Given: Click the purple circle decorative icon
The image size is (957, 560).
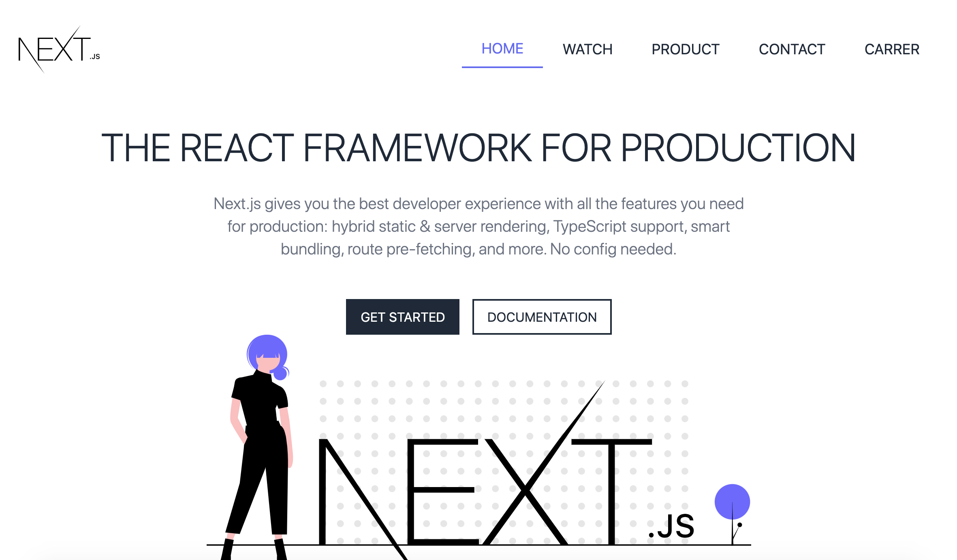Looking at the screenshot, I should point(731,501).
